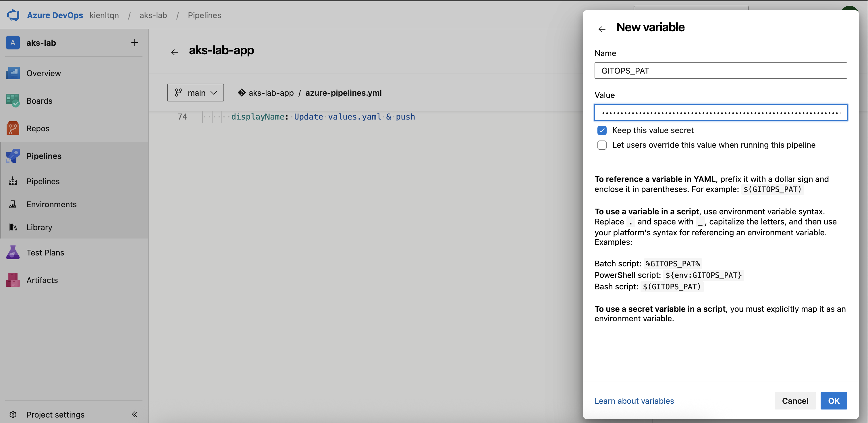
Task: Click line 74 displayName code text
Action: 323,117
